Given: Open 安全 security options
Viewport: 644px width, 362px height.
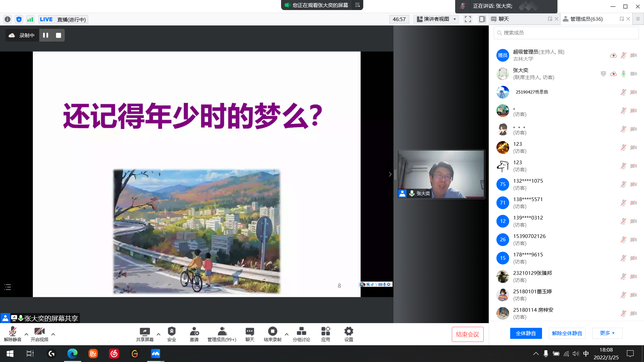Looking at the screenshot, I should pos(172,334).
